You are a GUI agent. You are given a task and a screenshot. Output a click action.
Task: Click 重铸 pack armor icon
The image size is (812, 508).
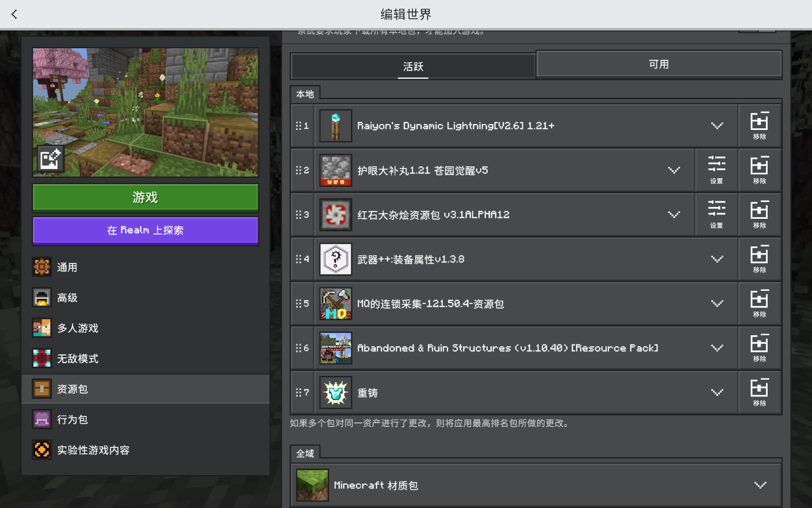(x=336, y=392)
